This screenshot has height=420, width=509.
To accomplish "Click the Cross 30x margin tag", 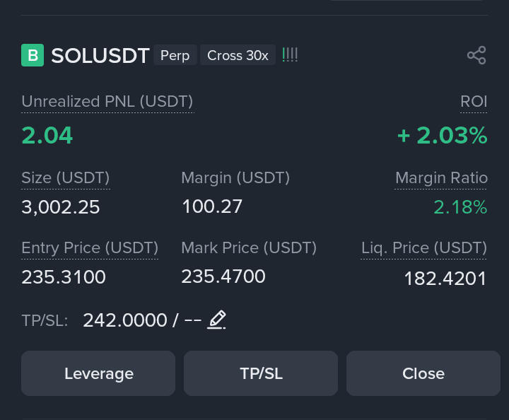I will [x=238, y=55].
